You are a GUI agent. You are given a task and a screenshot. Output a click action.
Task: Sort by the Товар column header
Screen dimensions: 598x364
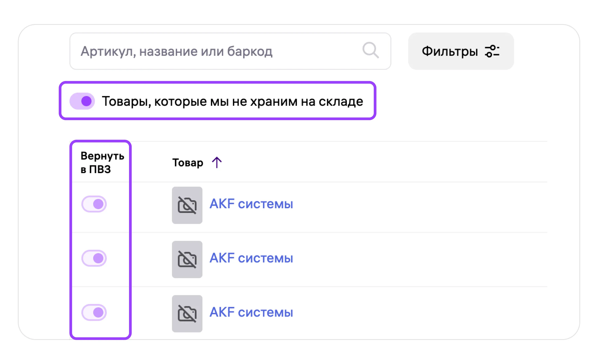(x=188, y=163)
